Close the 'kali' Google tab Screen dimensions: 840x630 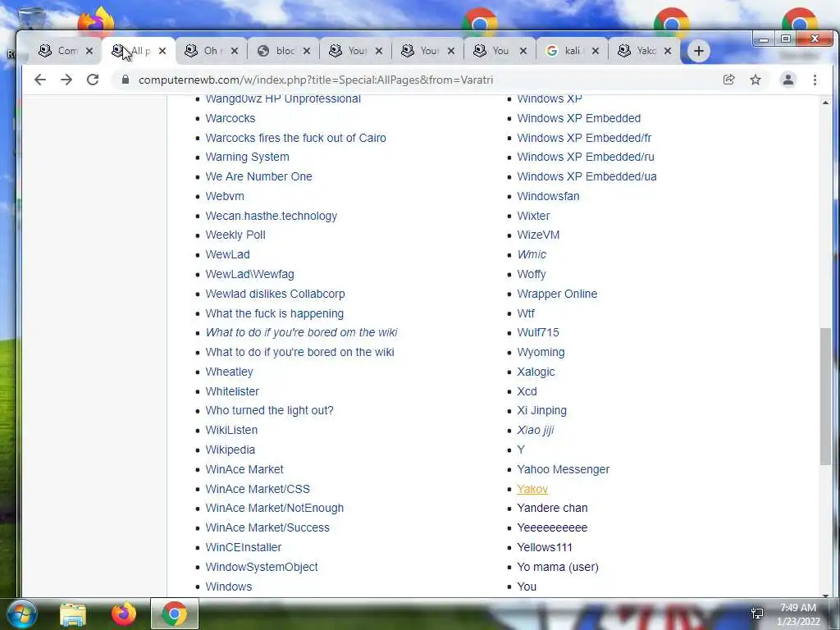coord(596,51)
